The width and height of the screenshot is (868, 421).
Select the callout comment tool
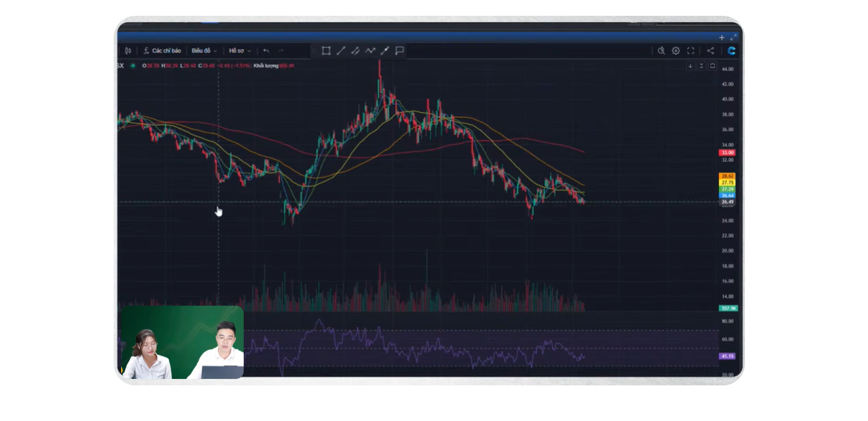tap(399, 50)
